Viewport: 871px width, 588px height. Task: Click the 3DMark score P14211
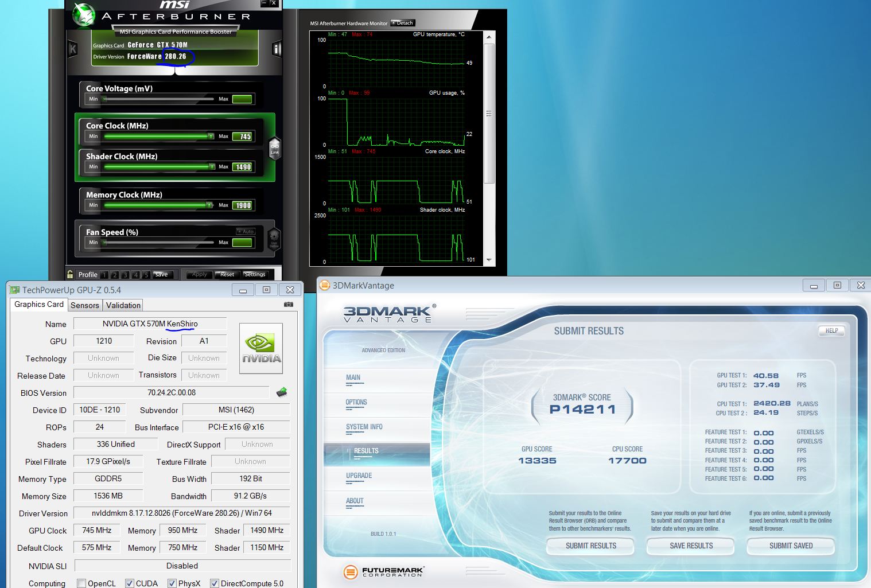[x=582, y=410]
